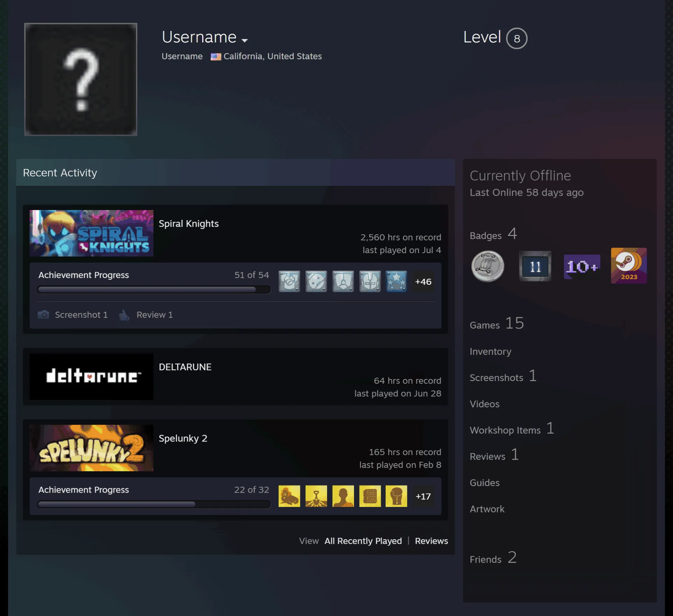The image size is (673, 616).
Task: Click the helmet Spiral Knights achievement icon
Action: (x=370, y=281)
